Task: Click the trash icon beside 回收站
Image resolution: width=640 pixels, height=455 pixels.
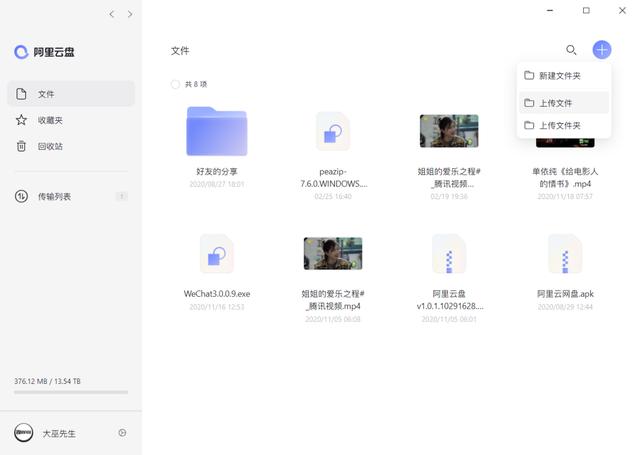Action: pos(21,146)
